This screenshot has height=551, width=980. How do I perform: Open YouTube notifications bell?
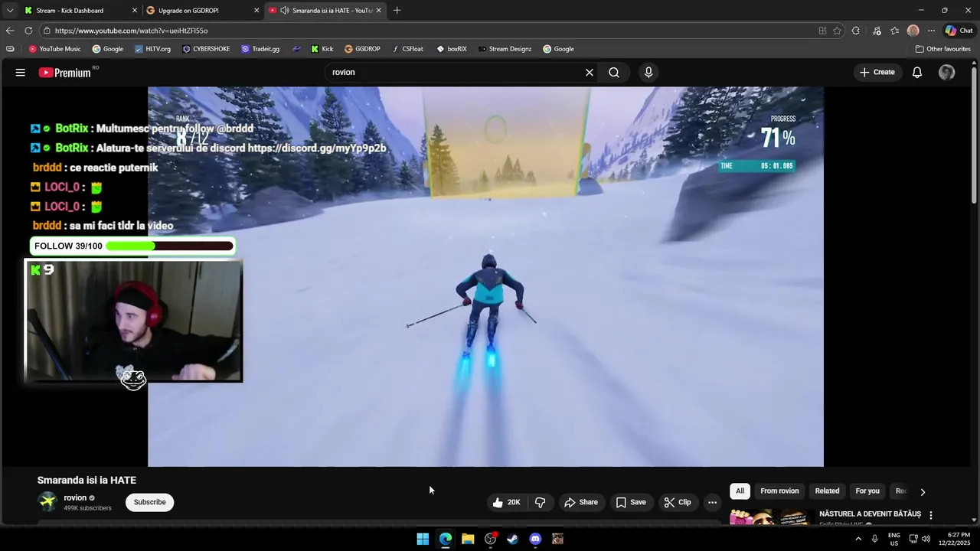coord(917,72)
